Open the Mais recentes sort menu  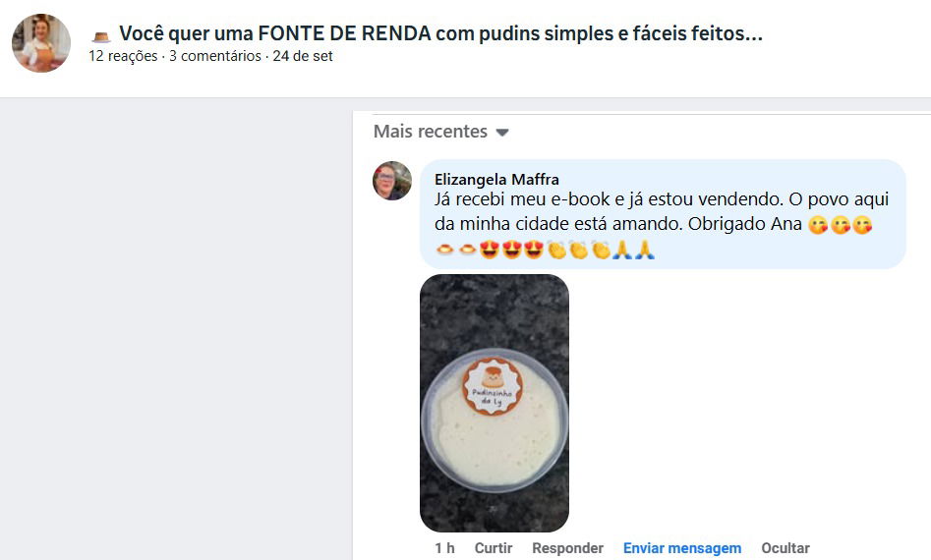tap(441, 131)
